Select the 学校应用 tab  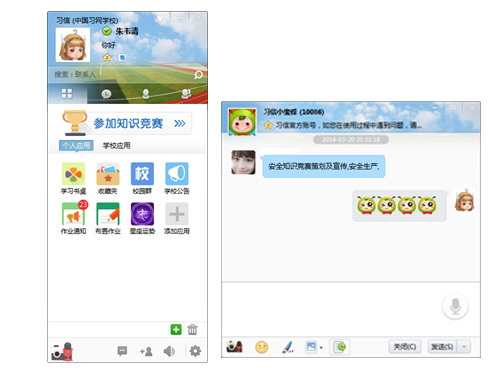point(116,146)
